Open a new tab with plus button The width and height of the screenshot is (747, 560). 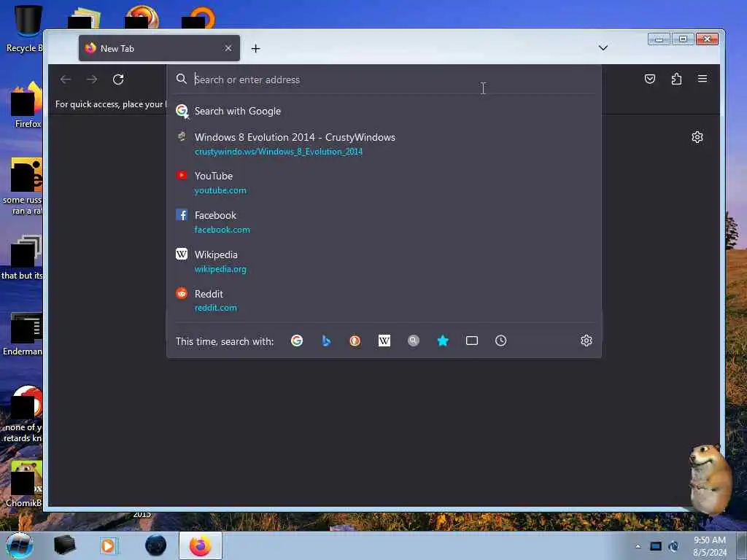coord(256,49)
